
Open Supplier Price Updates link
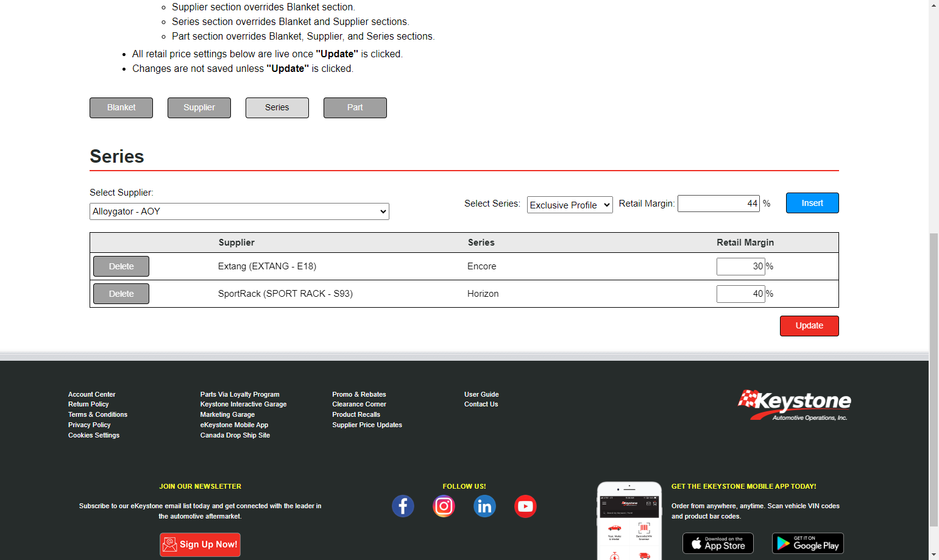(x=367, y=425)
